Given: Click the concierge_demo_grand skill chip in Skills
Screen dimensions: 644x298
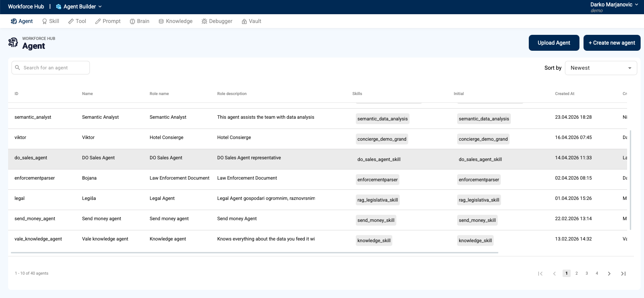Looking at the screenshot, I should tap(382, 139).
